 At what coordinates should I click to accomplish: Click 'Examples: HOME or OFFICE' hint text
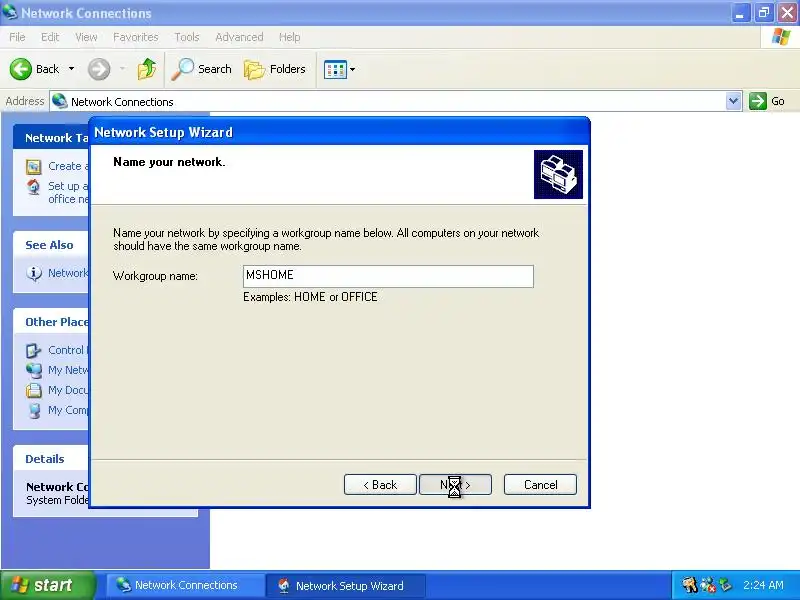310,297
